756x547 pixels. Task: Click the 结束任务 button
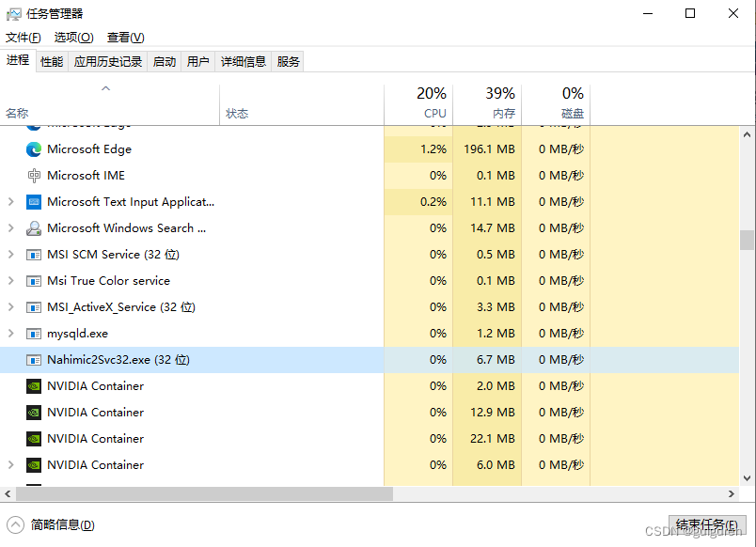[x=707, y=525]
